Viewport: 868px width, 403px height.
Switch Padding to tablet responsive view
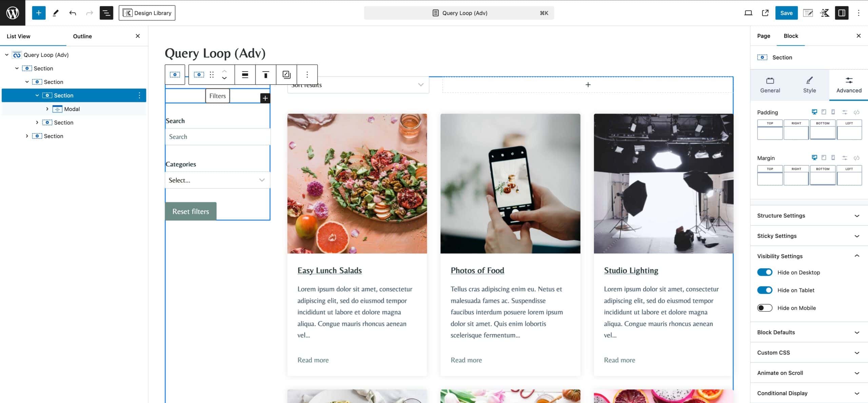click(x=824, y=112)
